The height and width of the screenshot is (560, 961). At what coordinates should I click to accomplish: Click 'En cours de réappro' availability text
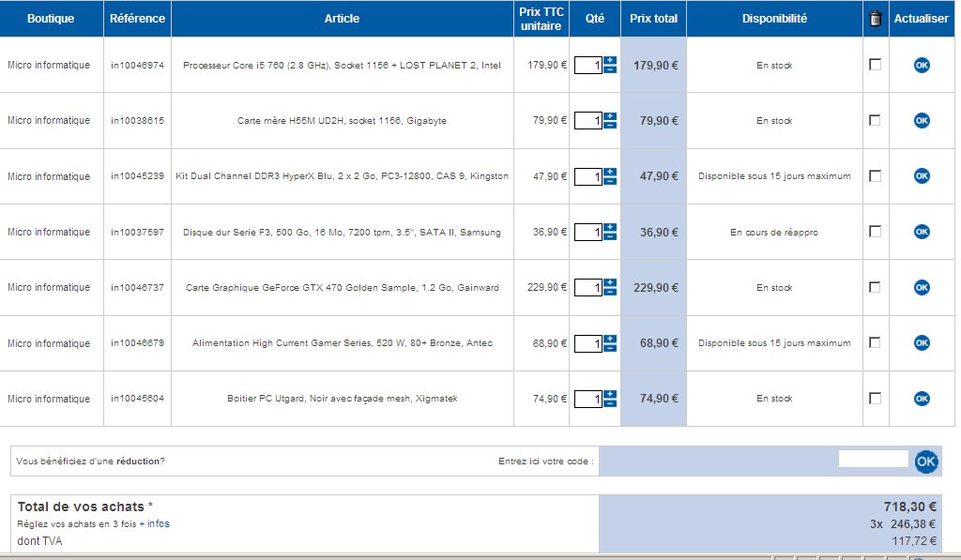coord(774,233)
